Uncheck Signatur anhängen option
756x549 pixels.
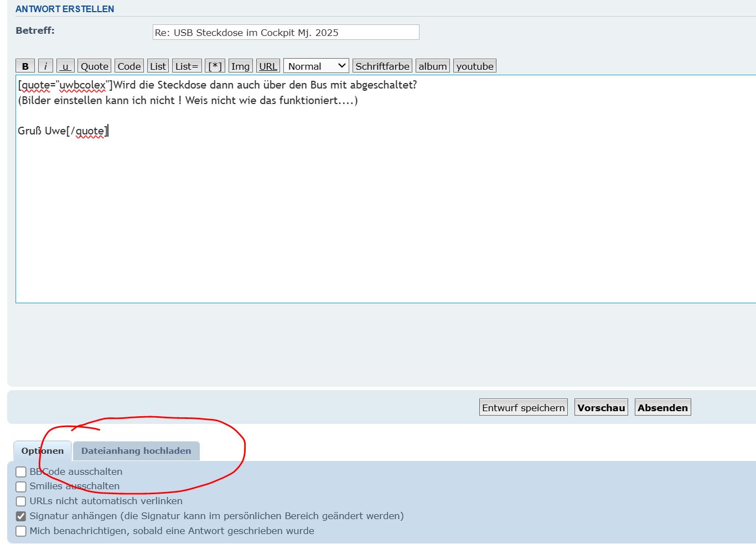(21, 516)
